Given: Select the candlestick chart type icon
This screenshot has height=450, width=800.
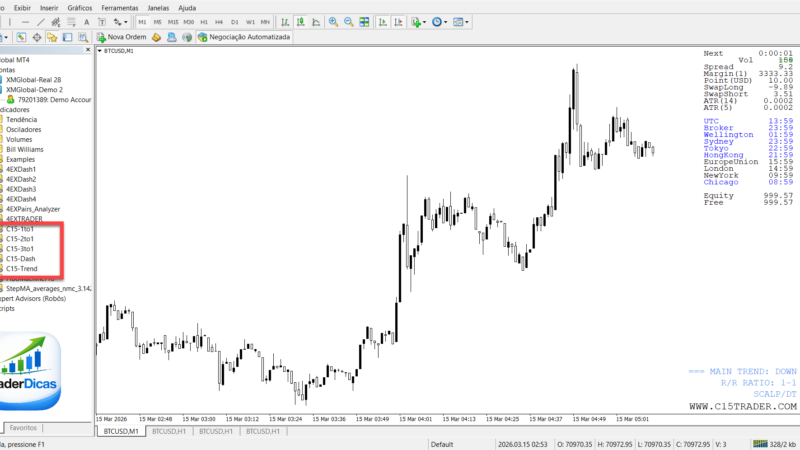Looking at the screenshot, I should (x=299, y=21).
